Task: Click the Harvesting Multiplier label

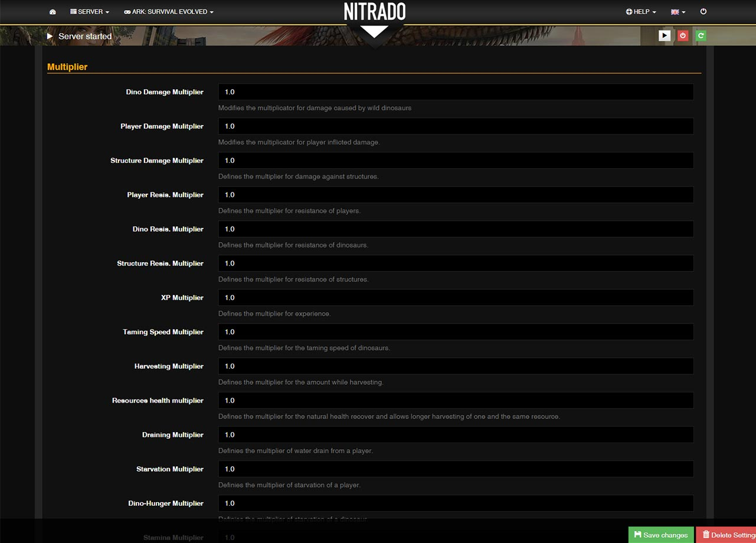Action: [x=169, y=366]
